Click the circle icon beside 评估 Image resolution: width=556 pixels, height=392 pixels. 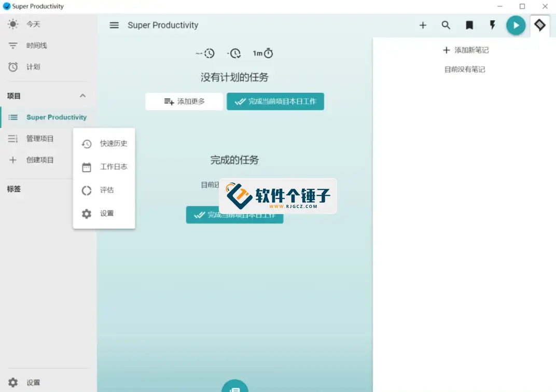point(87,190)
